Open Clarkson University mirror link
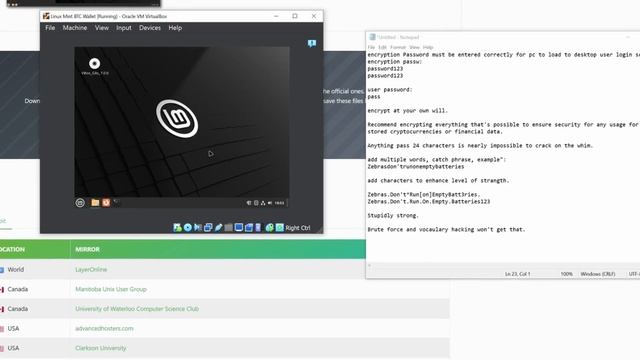Screen dimensions: 640x360 point(100,348)
